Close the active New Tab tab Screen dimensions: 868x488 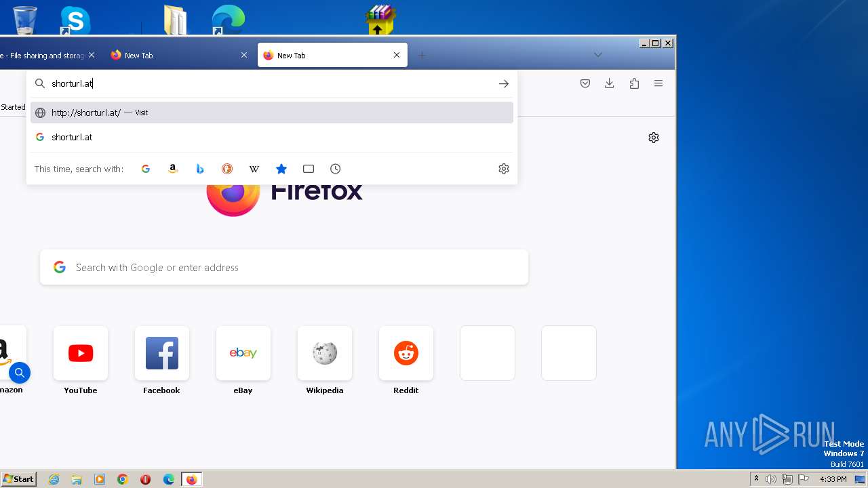pyautogui.click(x=397, y=55)
